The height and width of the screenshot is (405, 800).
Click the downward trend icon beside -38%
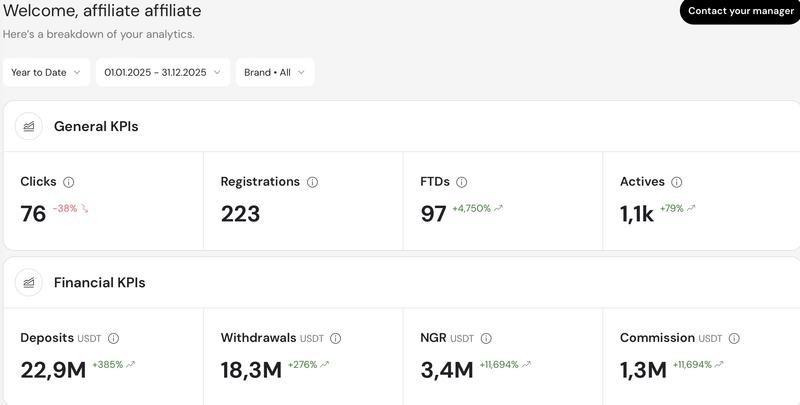point(85,209)
